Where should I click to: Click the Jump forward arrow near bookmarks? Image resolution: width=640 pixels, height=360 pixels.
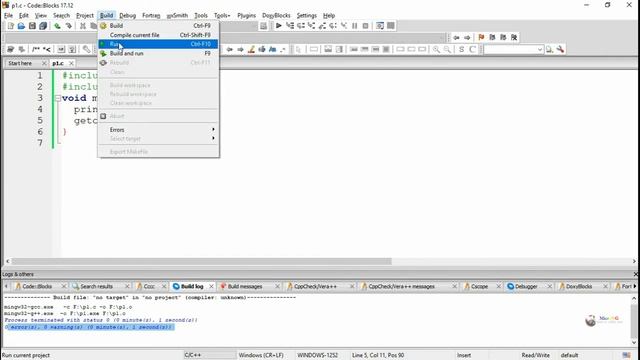tap(467, 37)
